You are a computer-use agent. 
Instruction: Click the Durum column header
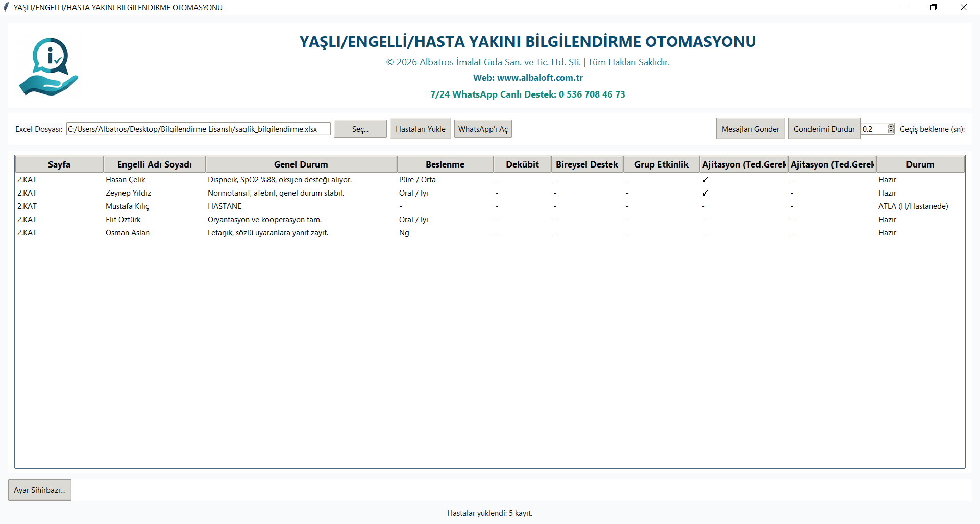pos(920,164)
